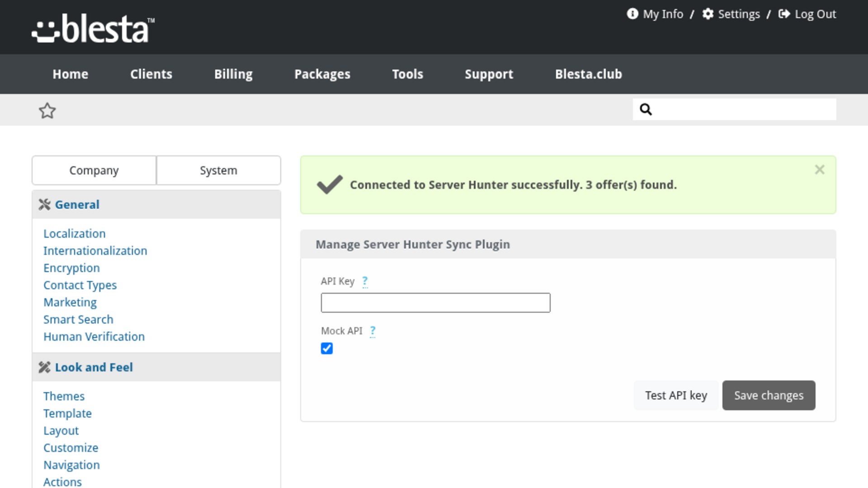Collapse the General section header
868x488 pixels.
click(156, 205)
